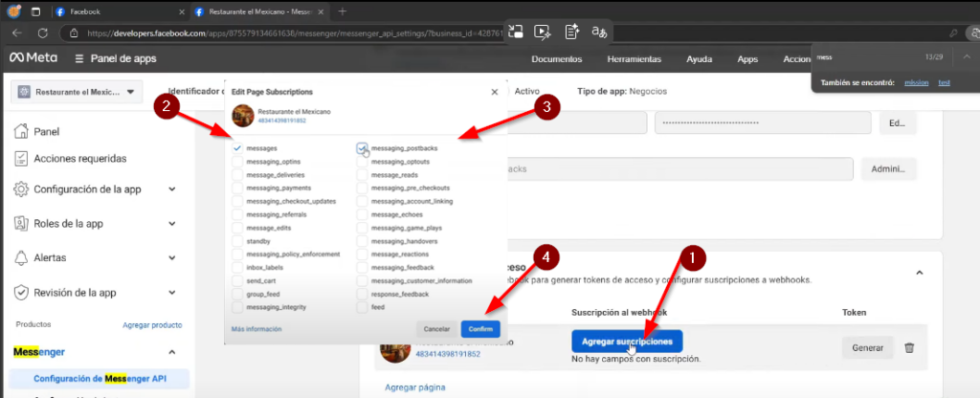Open Documentos in top navigation
Screen dimensions: 980x398
pos(557,59)
